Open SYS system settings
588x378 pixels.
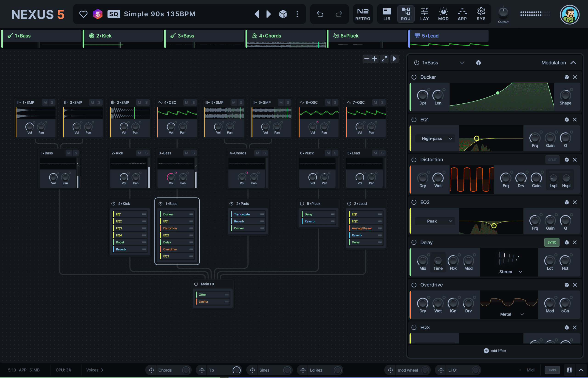pyautogui.click(x=481, y=14)
